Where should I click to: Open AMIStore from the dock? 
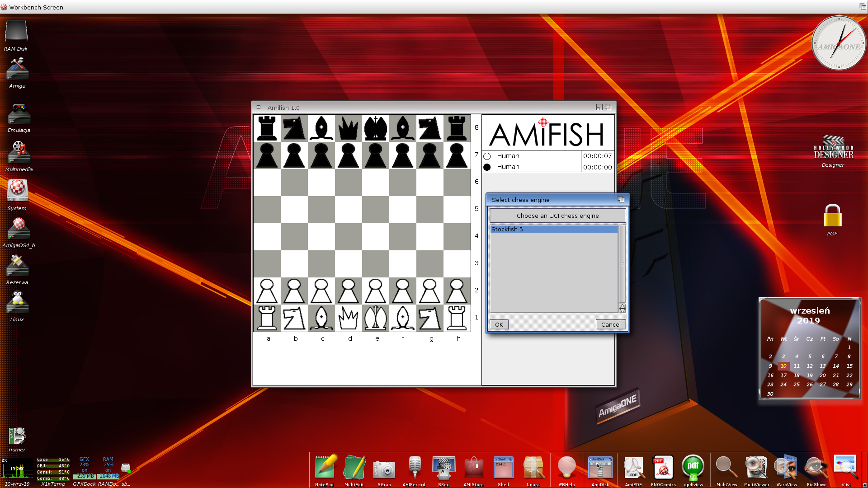(x=474, y=471)
